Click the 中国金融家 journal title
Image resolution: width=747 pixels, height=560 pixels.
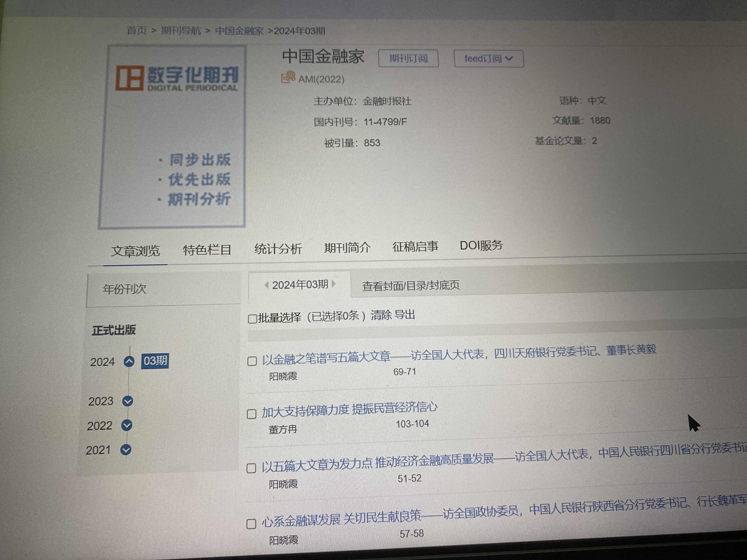[x=323, y=56]
